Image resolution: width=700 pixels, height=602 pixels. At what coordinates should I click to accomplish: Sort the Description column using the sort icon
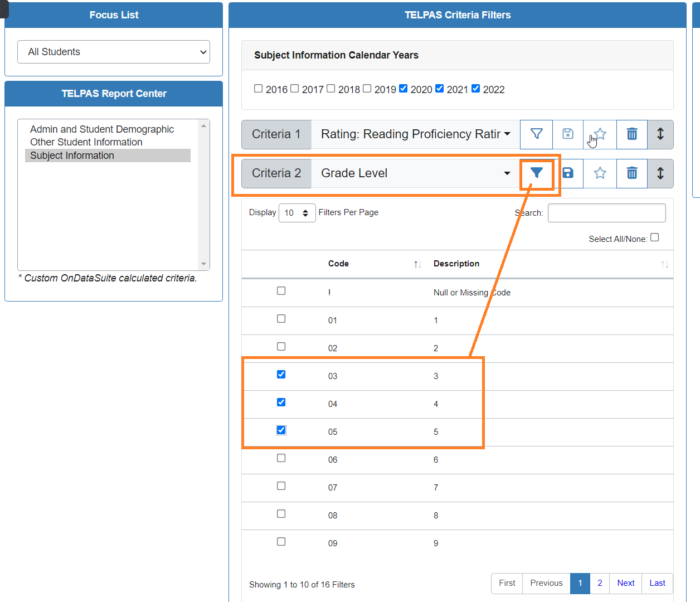(664, 264)
